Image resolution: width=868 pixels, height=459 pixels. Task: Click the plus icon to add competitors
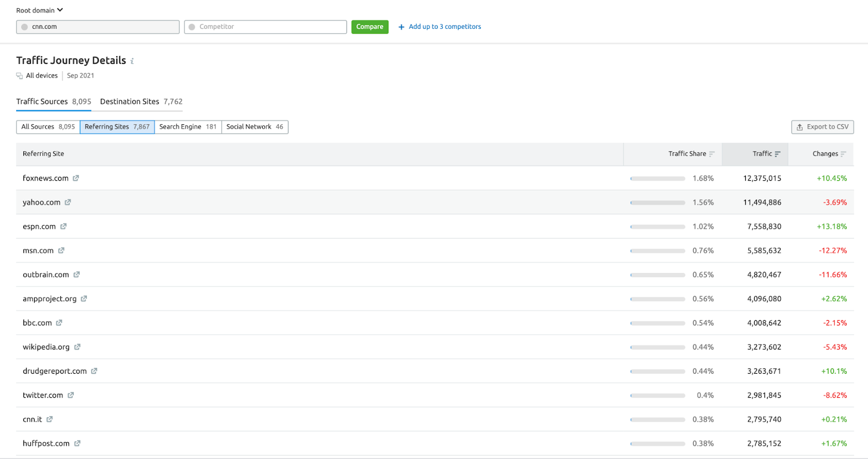(401, 27)
